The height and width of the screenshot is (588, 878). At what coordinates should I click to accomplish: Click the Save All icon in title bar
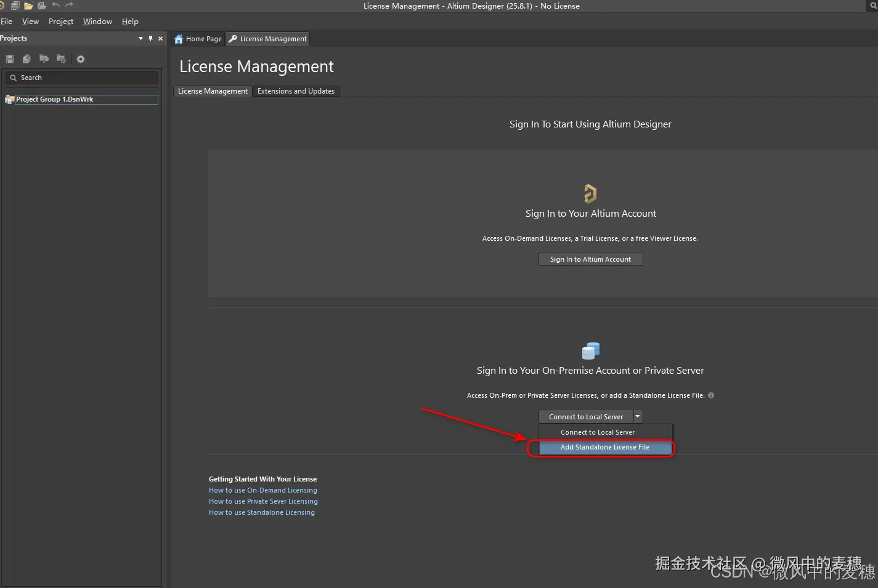click(x=15, y=6)
